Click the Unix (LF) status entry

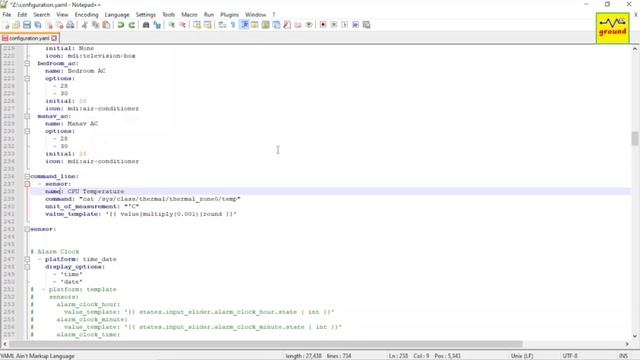coord(522,356)
